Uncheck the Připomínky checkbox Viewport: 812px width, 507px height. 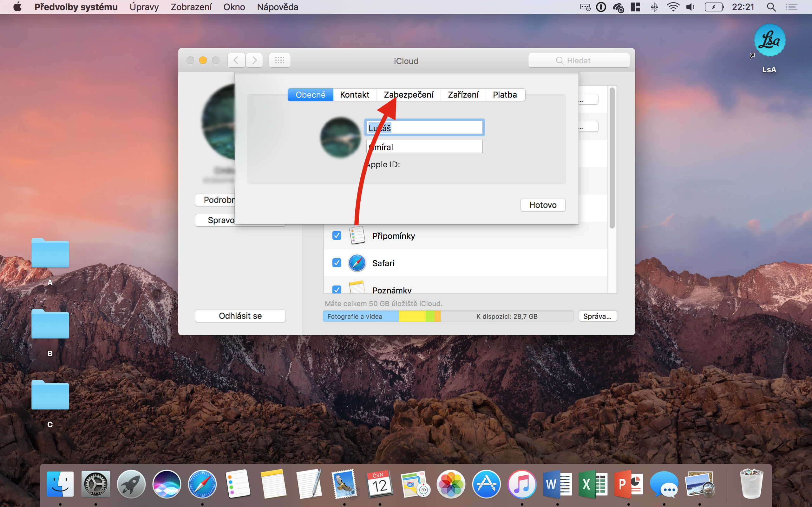click(337, 236)
